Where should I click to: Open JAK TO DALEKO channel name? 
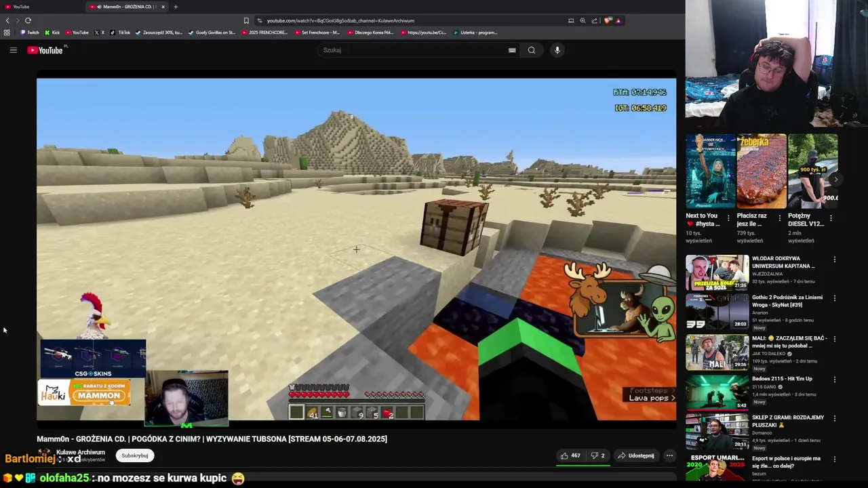tap(770, 353)
